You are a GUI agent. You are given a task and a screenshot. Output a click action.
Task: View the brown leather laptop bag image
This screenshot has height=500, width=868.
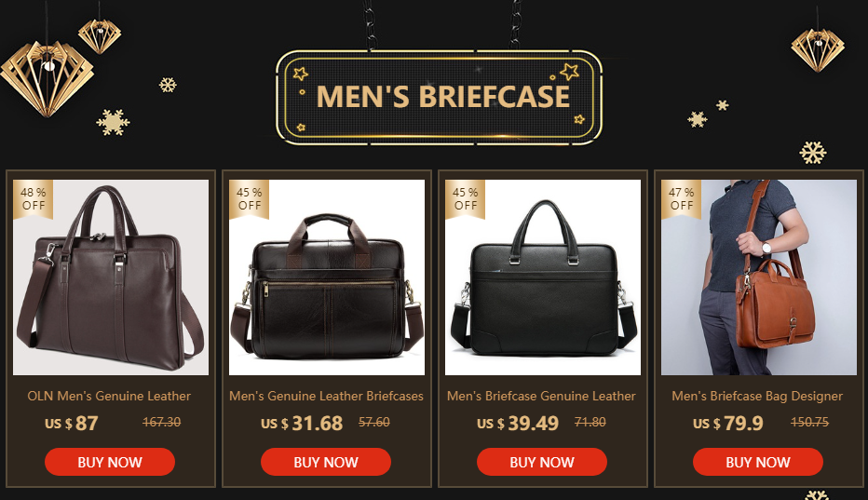click(x=111, y=277)
